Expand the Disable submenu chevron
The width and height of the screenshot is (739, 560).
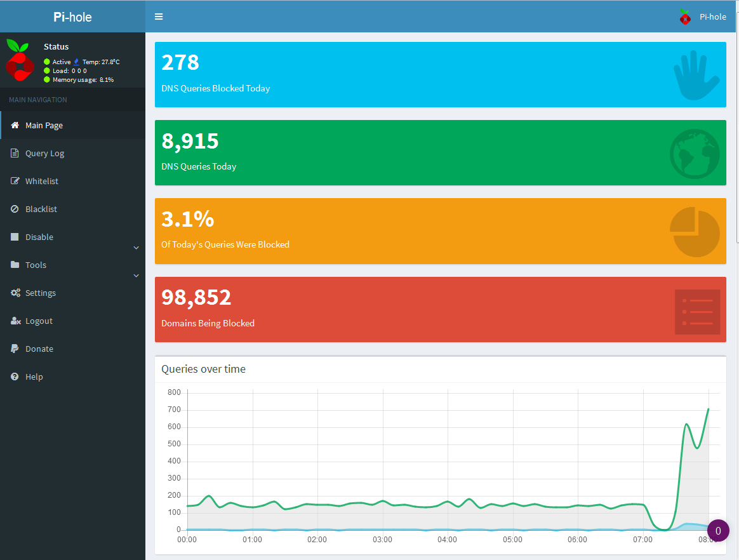(x=136, y=248)
